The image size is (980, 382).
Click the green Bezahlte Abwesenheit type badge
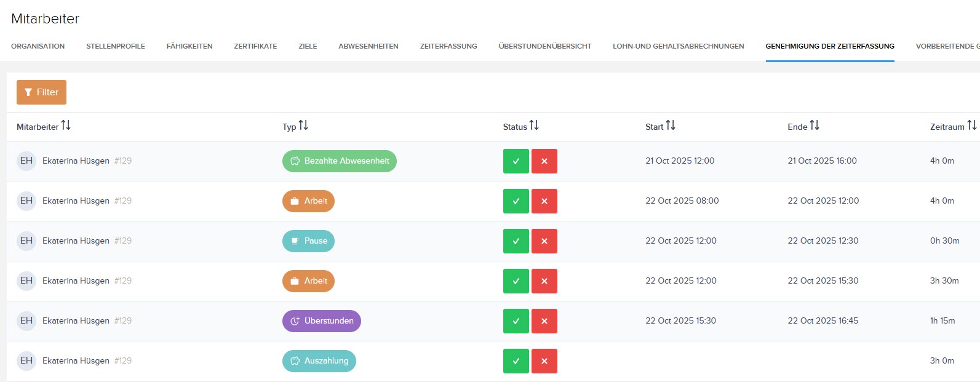pos(339,161)
